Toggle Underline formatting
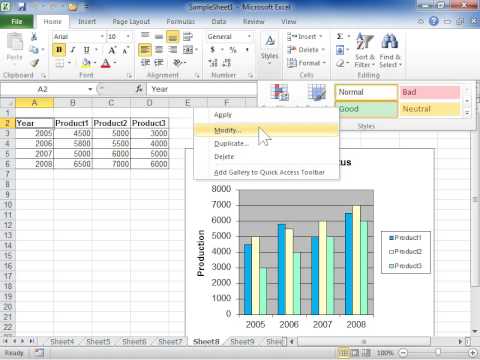Image resolution: width=480 pixels, height=360 pixels. pos(86,50)
